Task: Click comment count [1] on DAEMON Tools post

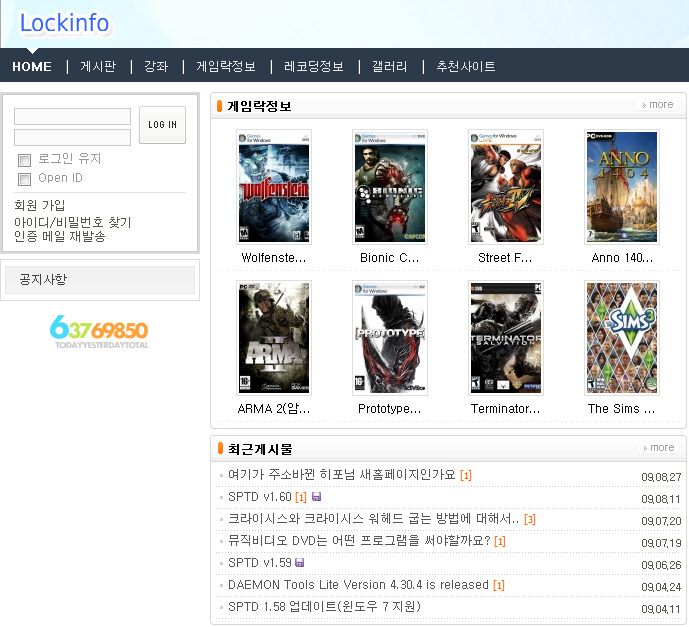Action: tap(499, 585)
